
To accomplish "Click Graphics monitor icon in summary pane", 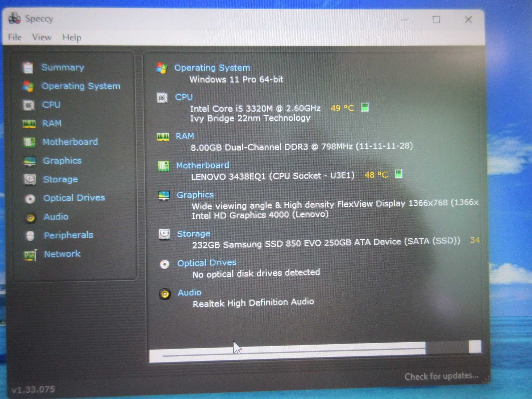I will click(x=164, y=196).
